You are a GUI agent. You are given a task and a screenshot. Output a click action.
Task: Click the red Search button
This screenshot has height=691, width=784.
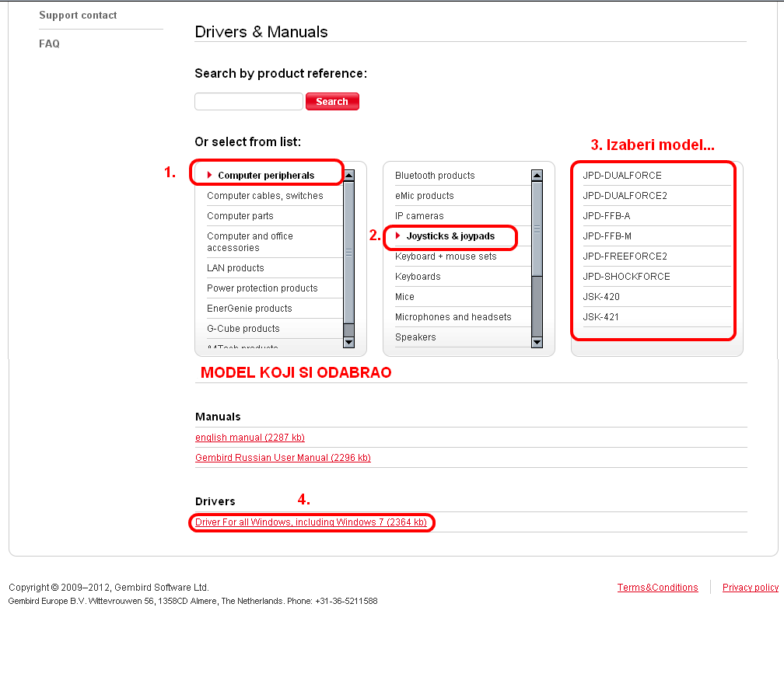coord(332,101)
